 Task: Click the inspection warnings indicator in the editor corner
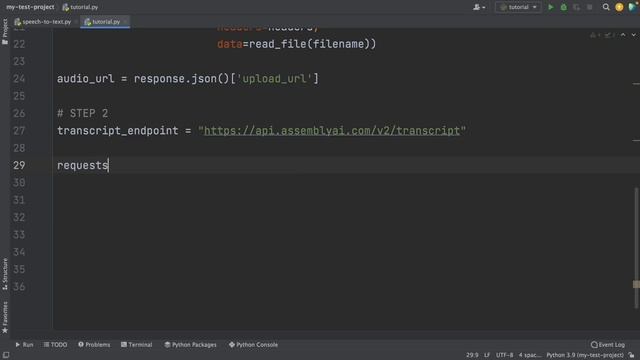tap(602, 35)
